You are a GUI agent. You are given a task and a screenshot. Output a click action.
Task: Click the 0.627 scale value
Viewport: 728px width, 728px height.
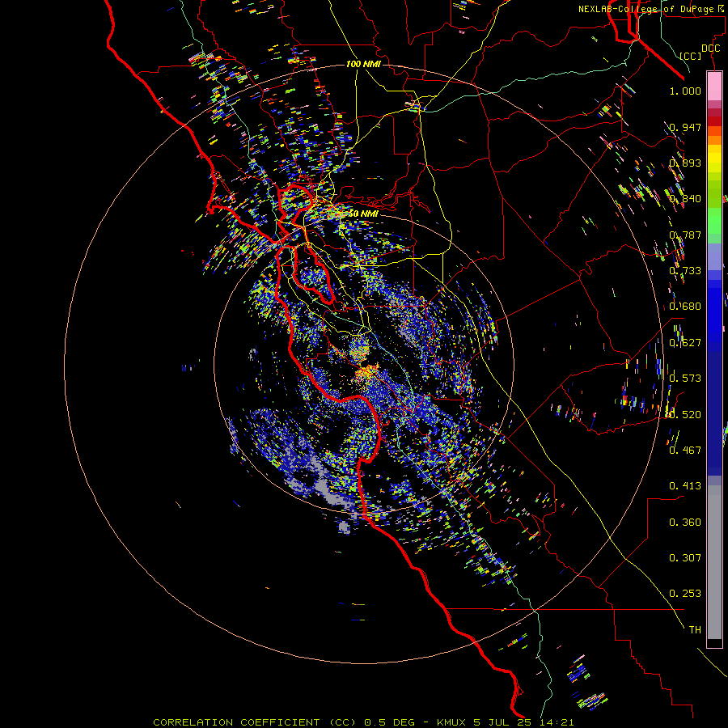point(685,343)
